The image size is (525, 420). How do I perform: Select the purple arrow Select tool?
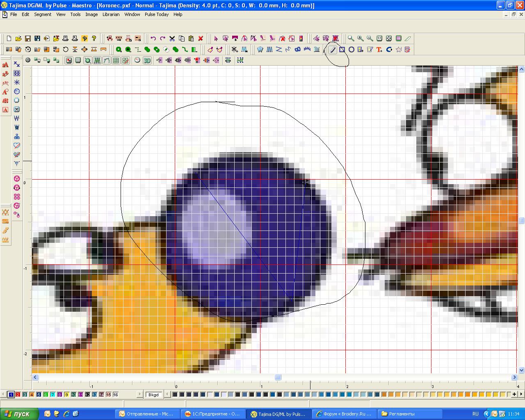pyautogui.click(x=216, y=39)
